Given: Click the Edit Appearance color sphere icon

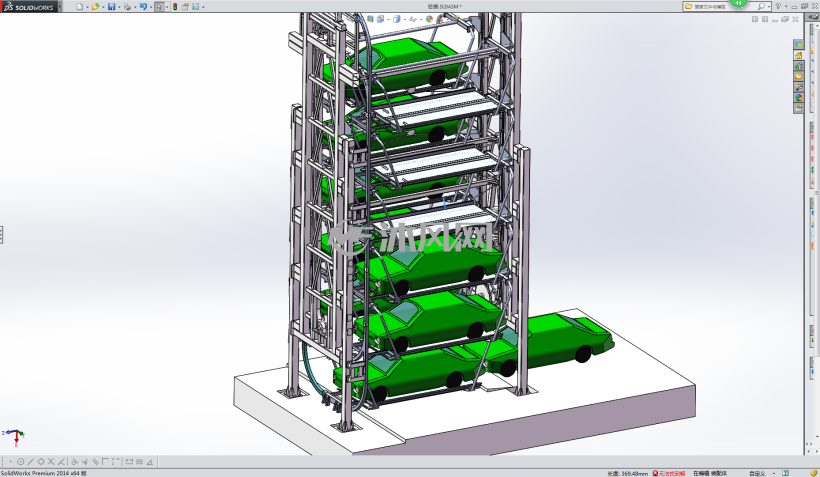Looking at the screenshot, I should [x=429, y=19].
